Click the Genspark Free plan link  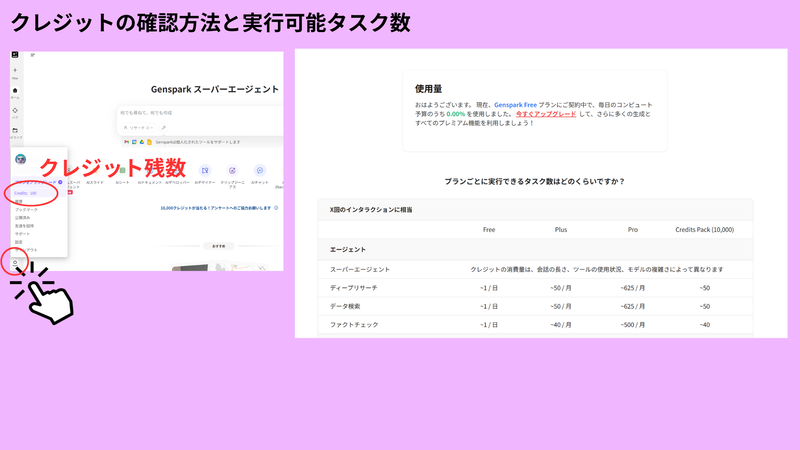pyautogui.click(x=515, y=105)
